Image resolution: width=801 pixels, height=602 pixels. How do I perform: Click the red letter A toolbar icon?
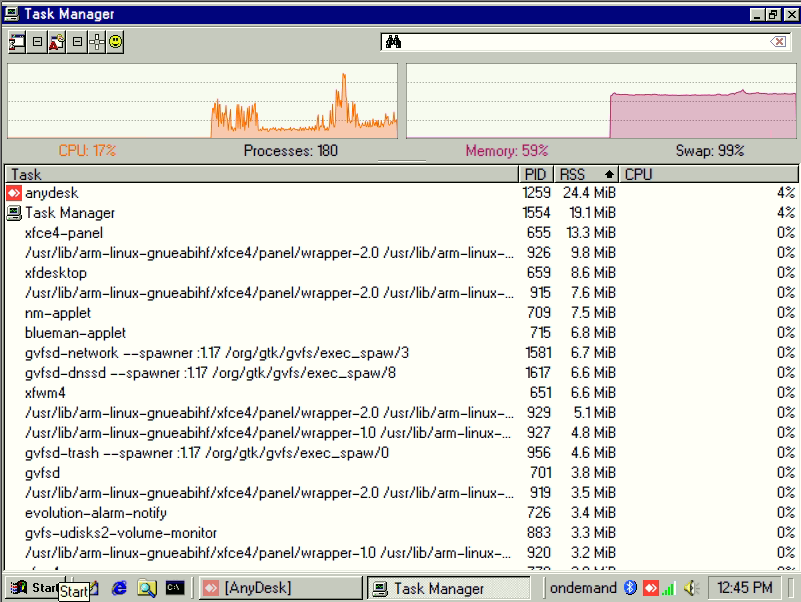(57, 42)
